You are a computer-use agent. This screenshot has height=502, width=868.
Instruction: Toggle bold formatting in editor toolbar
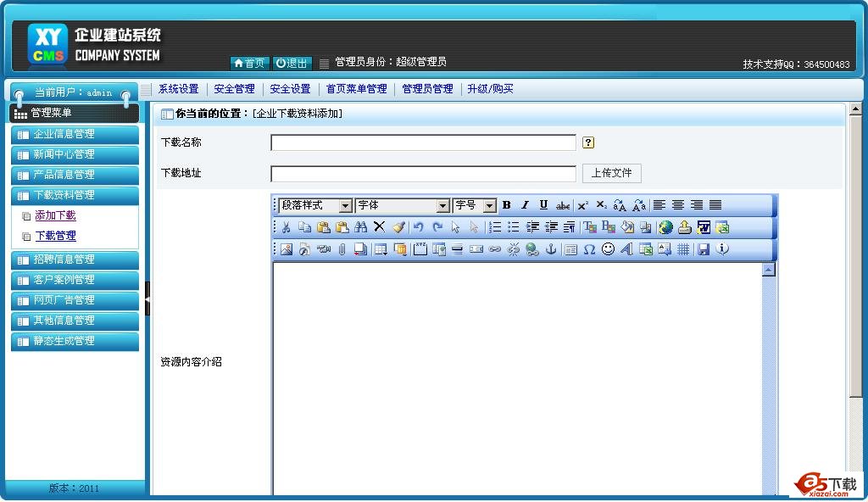507,205
